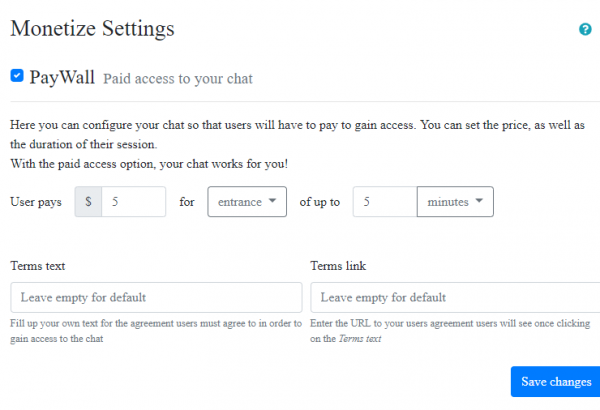600x410 pixels.
Task: Click the Monetize Settings heading
Action: pos(92,28)
